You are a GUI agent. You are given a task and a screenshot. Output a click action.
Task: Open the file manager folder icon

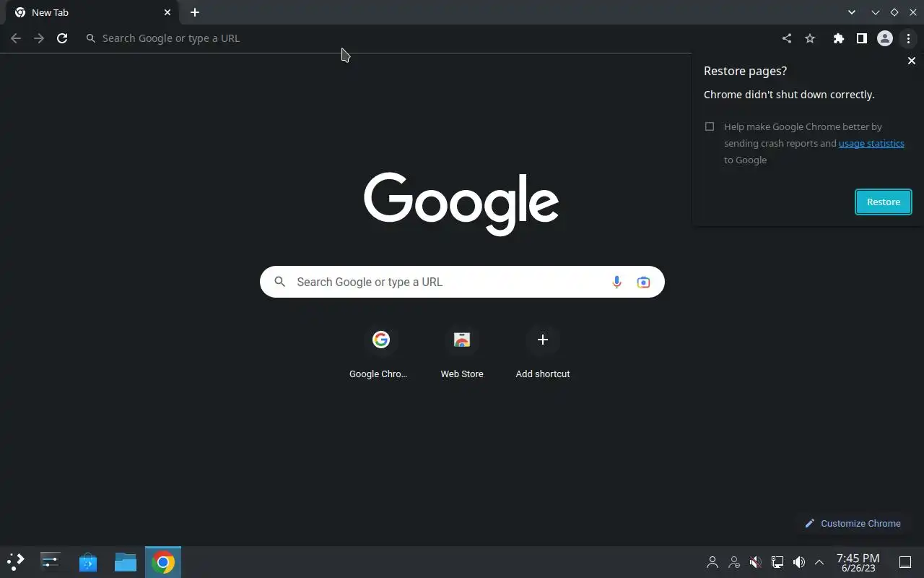coord(126,561)
